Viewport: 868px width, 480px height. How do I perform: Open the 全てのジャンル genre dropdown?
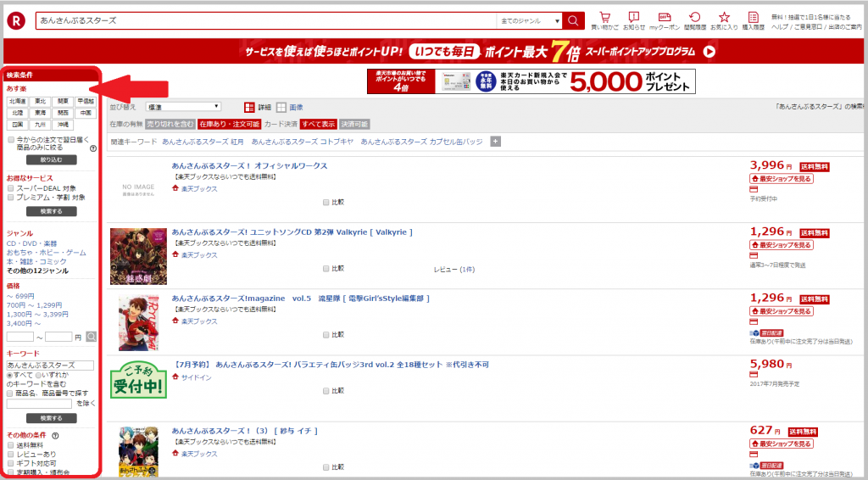529,20
